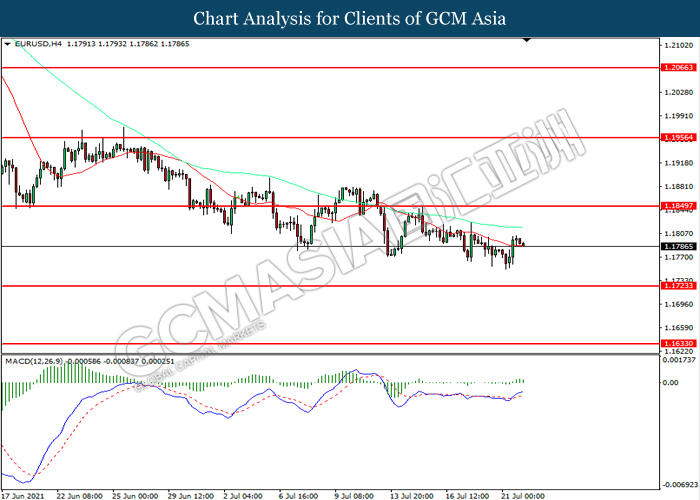Click the 2 Jul 04:00 time marker

(x=243, y=496)
